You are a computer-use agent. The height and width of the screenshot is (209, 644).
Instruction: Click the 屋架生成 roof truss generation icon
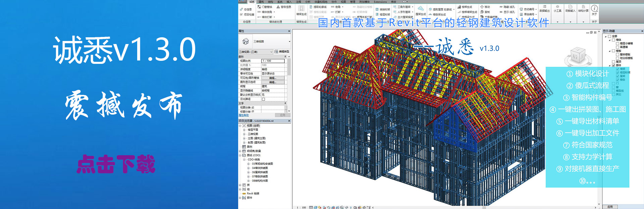pyautogui.click(x=421, y=8)
